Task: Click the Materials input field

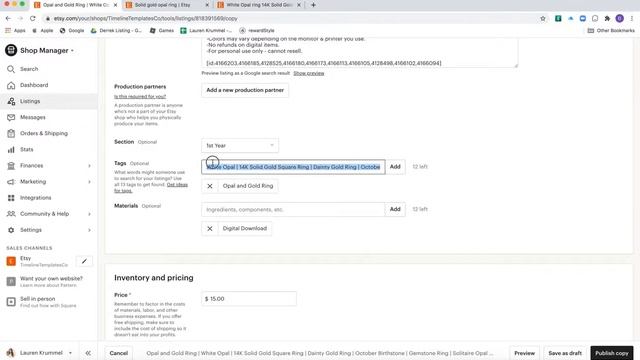Action: [x=293, y=209]
